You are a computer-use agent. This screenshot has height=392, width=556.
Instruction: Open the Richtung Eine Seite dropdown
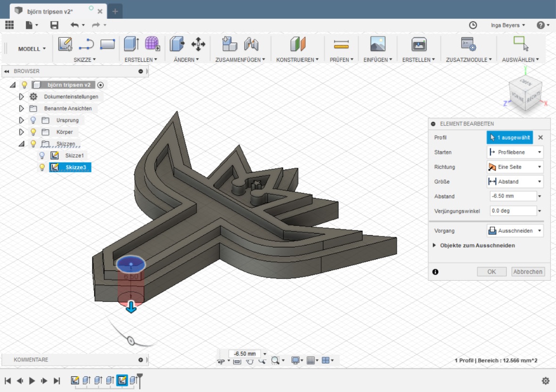tap(515, 167)
